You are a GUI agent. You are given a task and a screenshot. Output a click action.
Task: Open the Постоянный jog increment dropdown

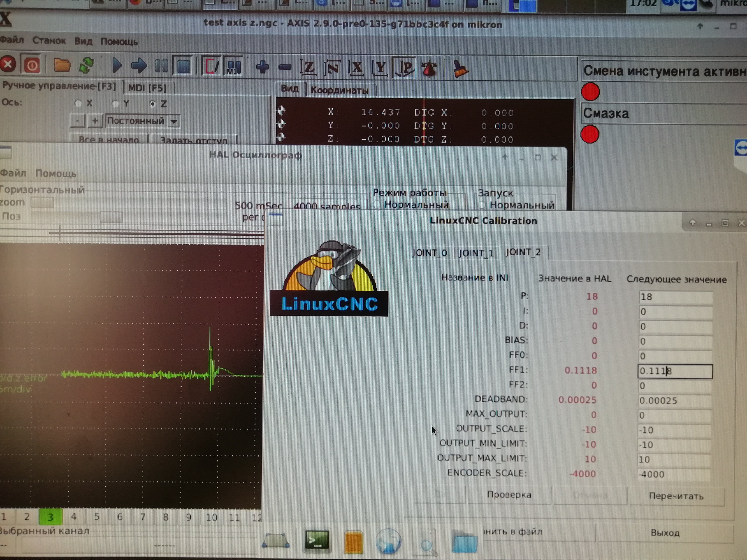pos(174,122)
